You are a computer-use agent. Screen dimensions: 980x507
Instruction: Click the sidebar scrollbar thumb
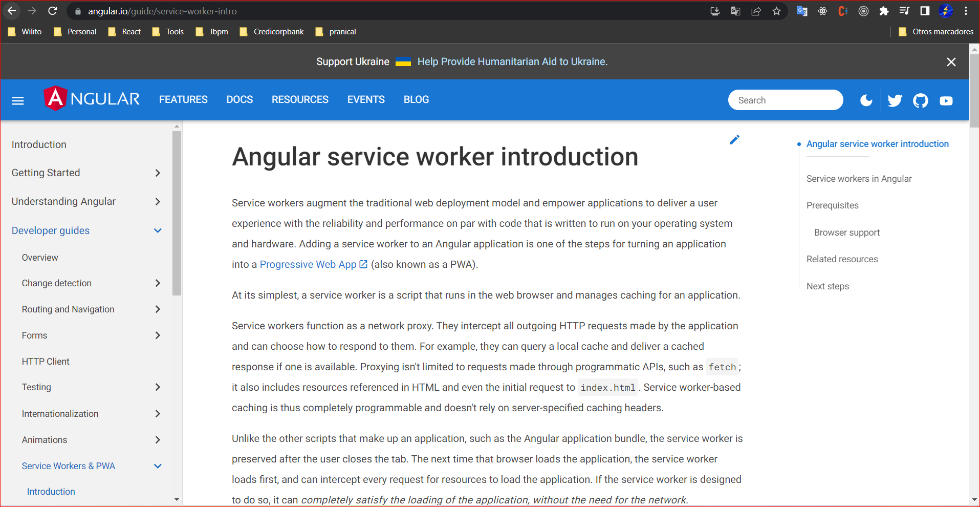point(177,213)
